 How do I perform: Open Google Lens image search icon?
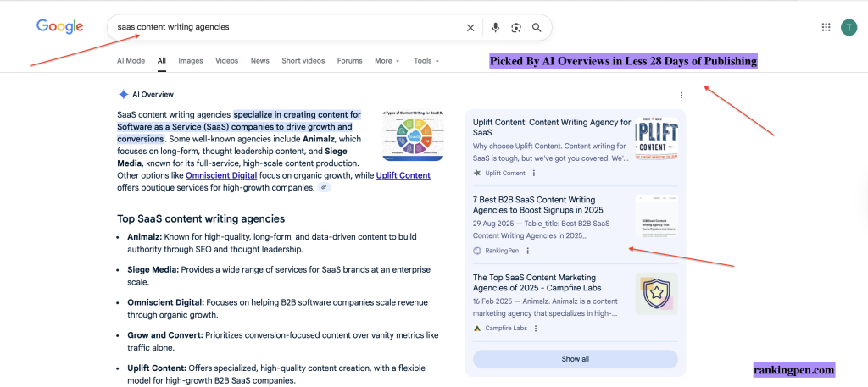516,28
